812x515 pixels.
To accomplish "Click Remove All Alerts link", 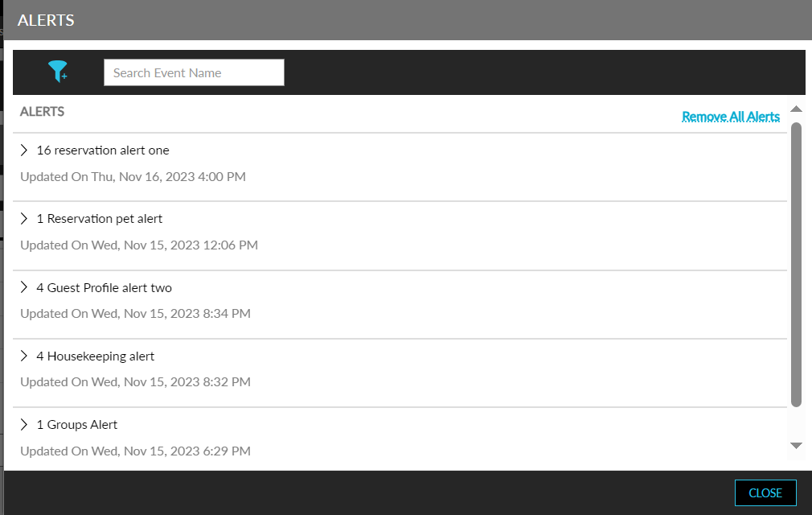I will [x=730, y=117].
